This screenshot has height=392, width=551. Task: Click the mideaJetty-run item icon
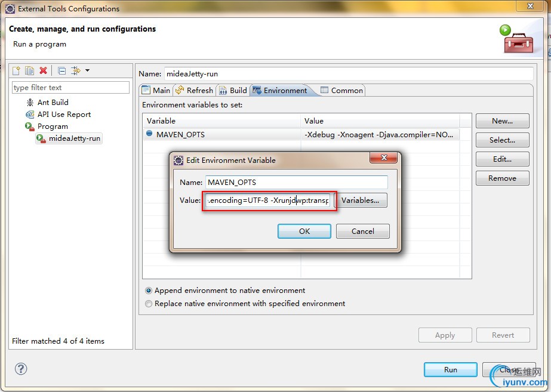41,139
